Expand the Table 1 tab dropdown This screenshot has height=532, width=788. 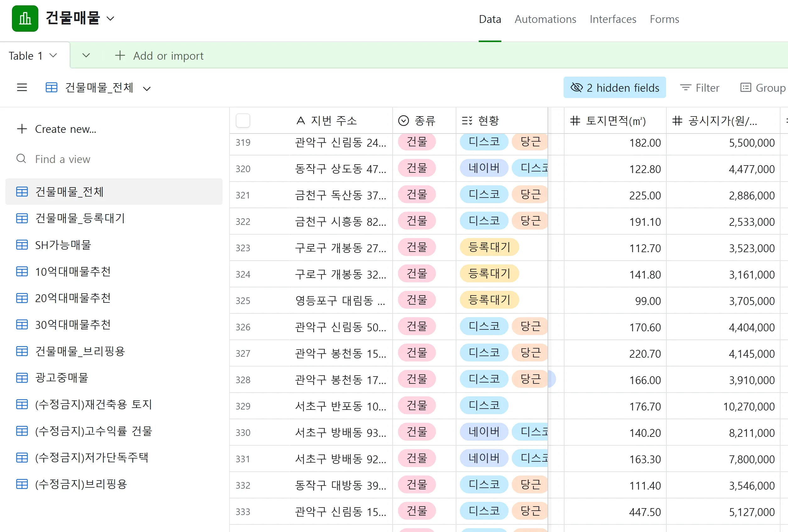click(53, 55)
